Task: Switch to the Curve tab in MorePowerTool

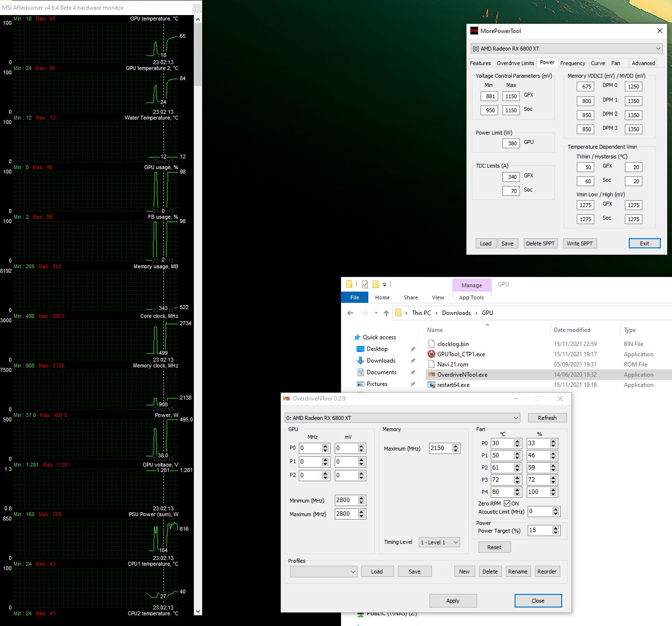Action: 598,63
